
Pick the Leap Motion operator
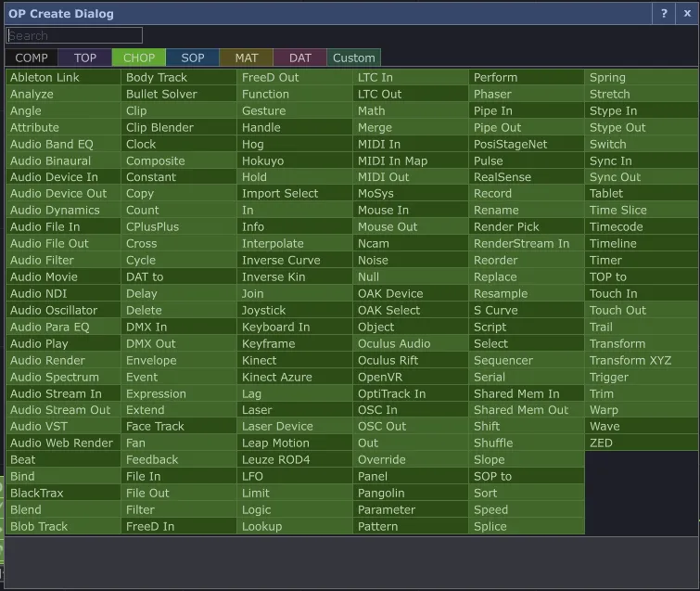pyautogui.click(x=295, y=443)
